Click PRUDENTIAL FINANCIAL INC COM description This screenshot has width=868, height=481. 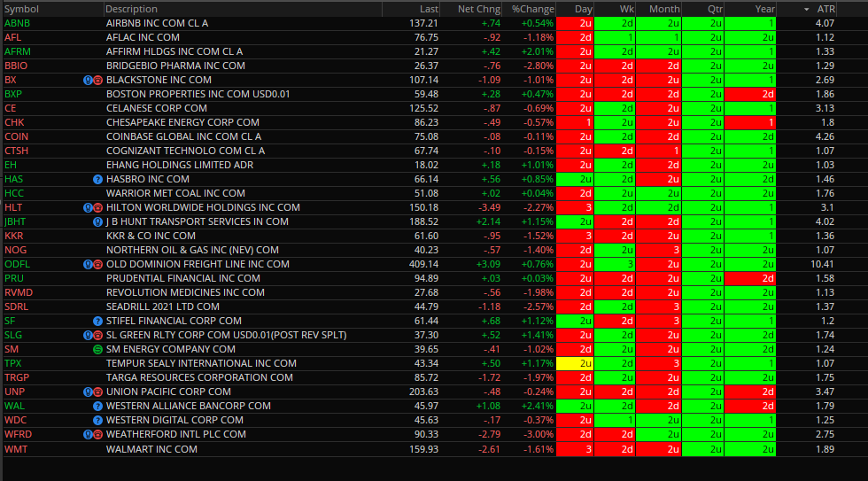tap(183, 278)
